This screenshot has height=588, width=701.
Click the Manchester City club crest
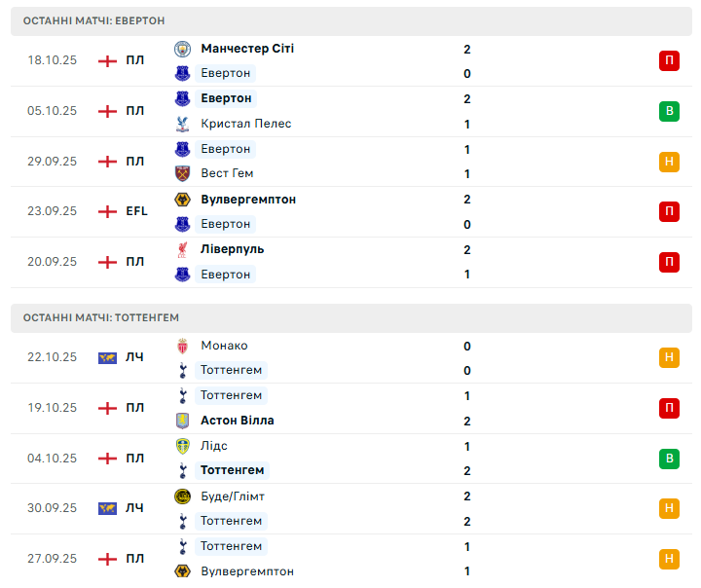pos(182,49)
